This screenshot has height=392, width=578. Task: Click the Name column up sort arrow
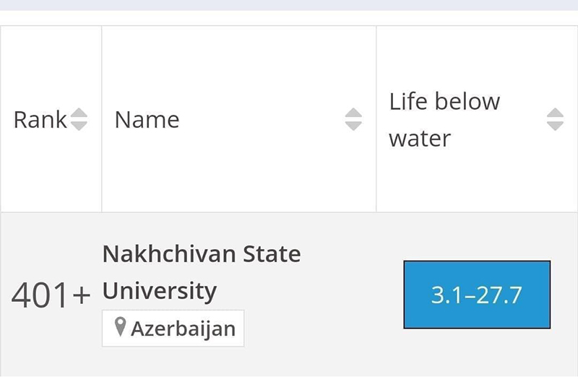353,113
